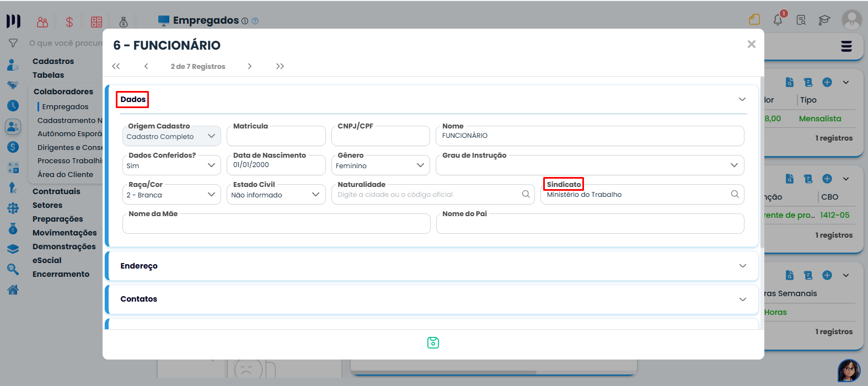Jump to the first record arrows
This screenshot has width=868, height=386.
(x=116, y=66)
